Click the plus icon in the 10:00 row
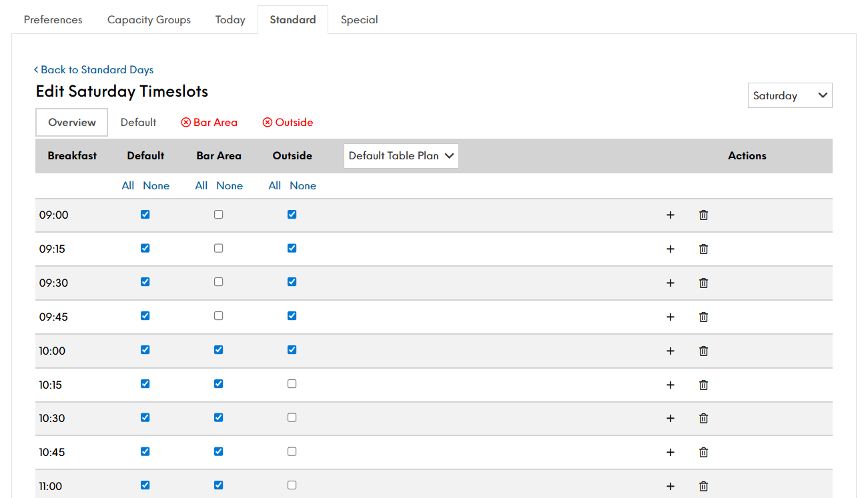 (671, 351)
